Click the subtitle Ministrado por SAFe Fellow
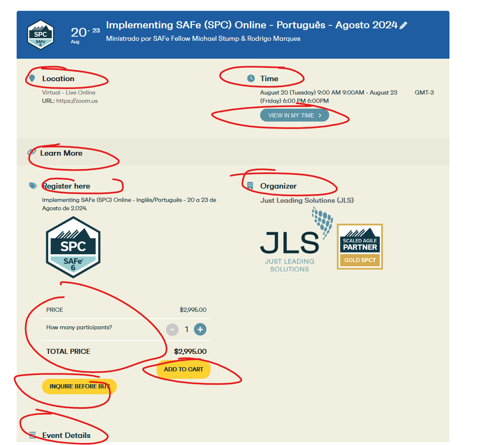The height and width of the screenshot is (445, 504). pyautogui.click(x=203, y=38)
